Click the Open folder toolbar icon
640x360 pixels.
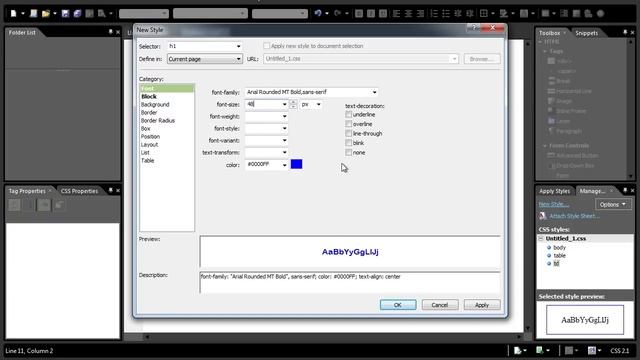46,13
